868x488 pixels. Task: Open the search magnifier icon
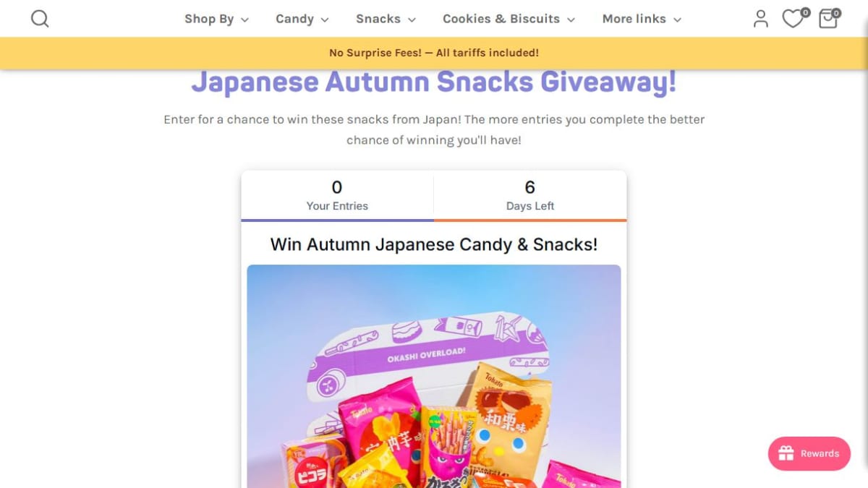40,19
